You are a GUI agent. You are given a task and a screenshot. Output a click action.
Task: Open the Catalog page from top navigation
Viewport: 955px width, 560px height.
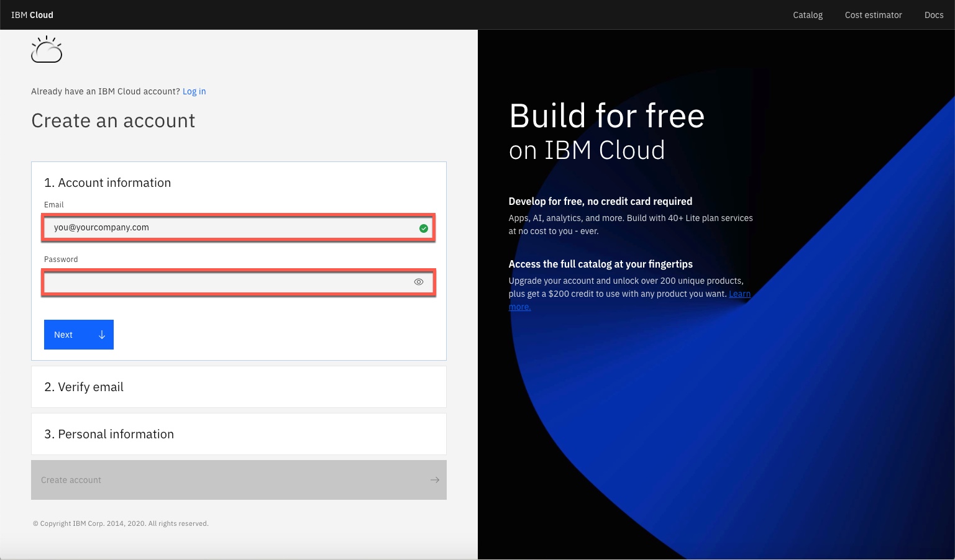pyautogui.click(x=807, y=15)
